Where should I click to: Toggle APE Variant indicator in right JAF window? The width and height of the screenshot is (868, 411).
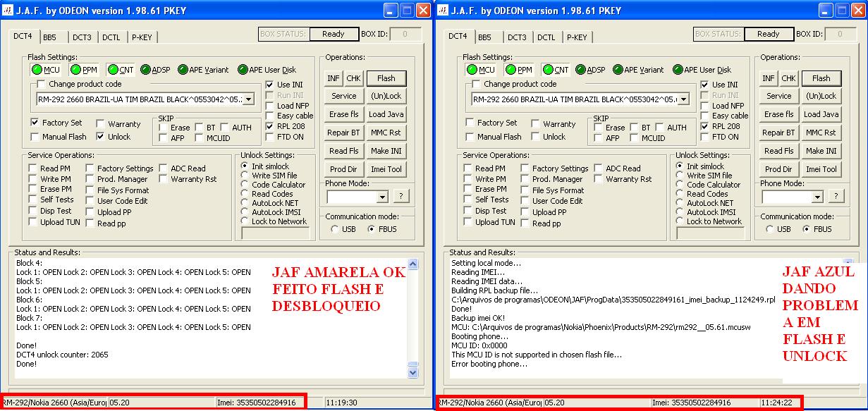618,70
